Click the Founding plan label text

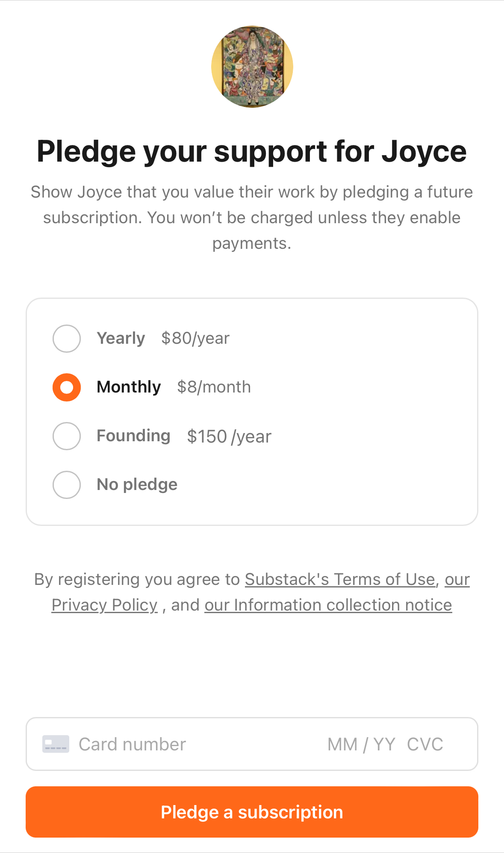(x=133, y=436)
